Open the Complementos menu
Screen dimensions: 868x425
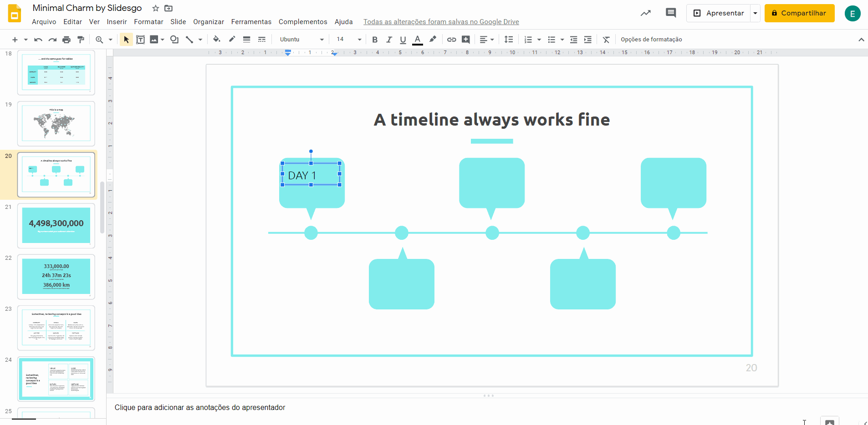pos(303,22)
